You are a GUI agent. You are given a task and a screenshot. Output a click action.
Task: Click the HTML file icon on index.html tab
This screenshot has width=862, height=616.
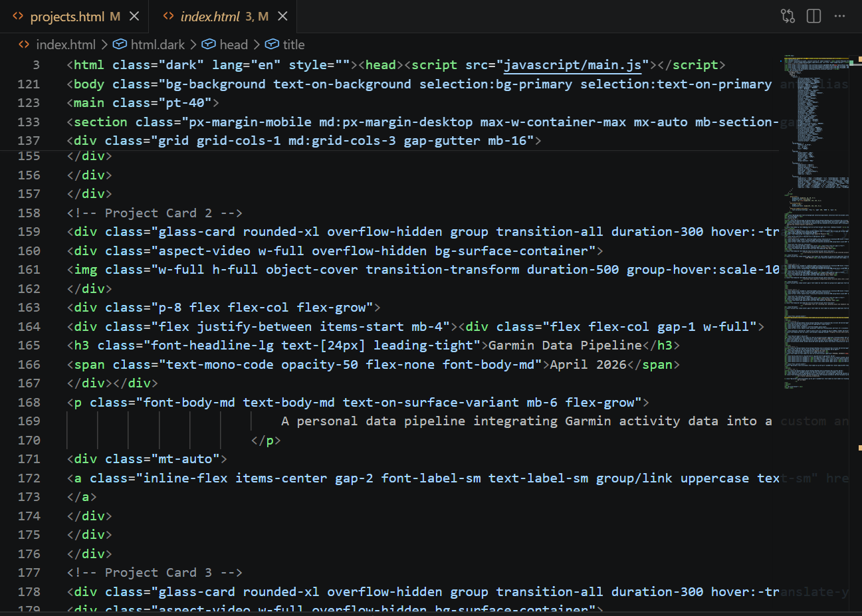(169, 16)
